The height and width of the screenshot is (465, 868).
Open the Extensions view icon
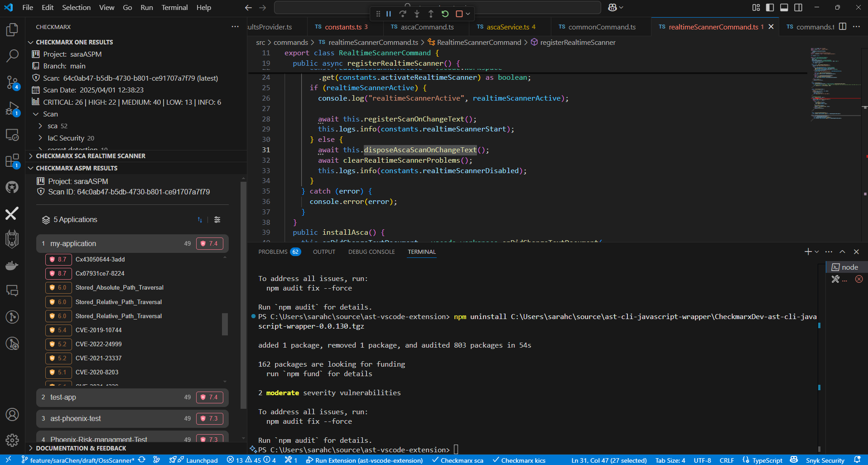12,161
